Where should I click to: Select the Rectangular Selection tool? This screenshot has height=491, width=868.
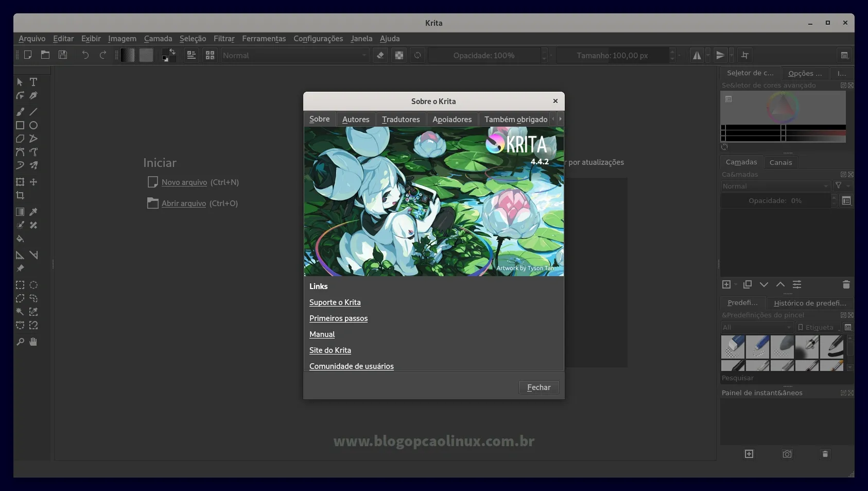click(20, 285)
